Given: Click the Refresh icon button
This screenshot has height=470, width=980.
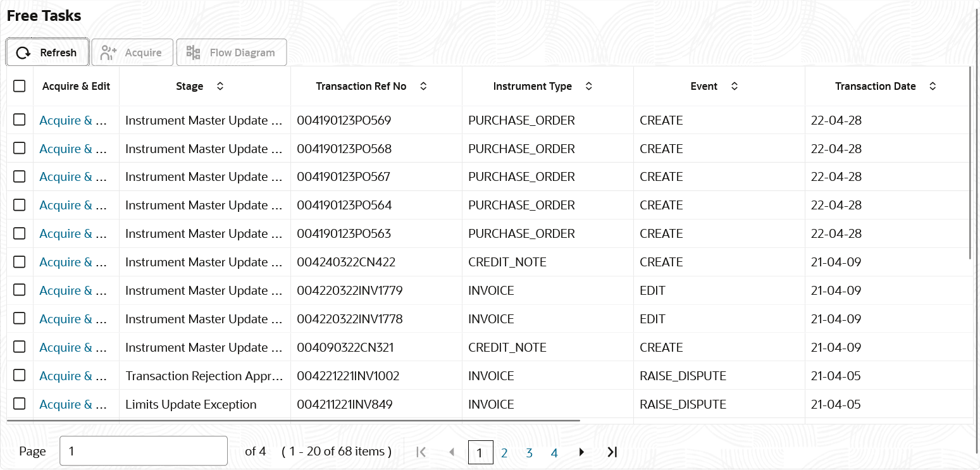Looking at the screenshot, I should [23, 53].
